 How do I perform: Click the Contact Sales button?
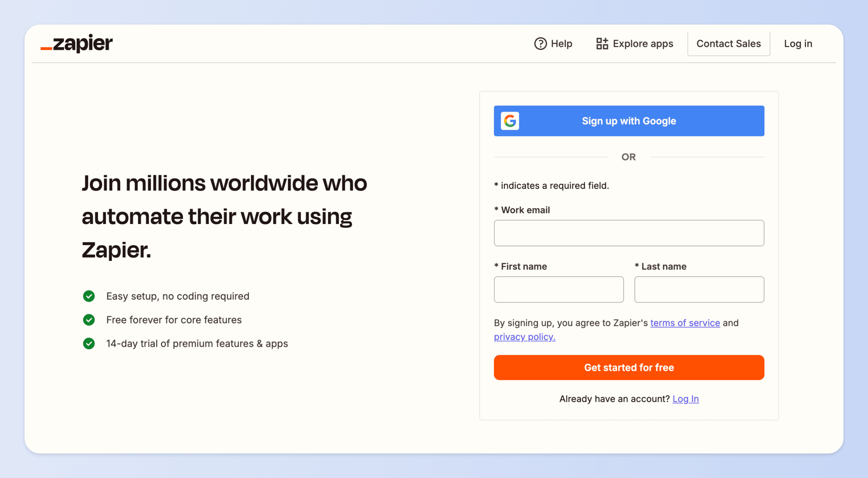pyautogui.click(x=728, y=44)
